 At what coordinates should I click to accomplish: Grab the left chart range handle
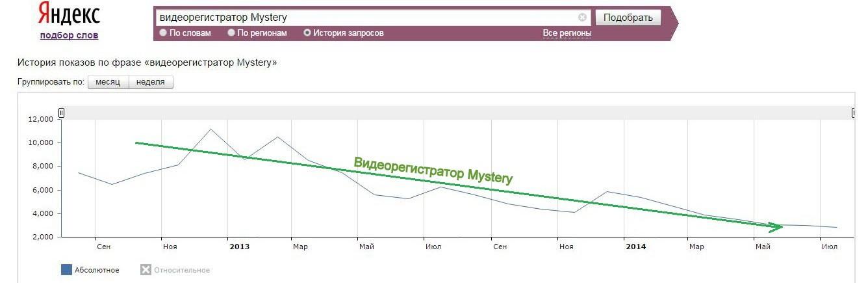62,113
